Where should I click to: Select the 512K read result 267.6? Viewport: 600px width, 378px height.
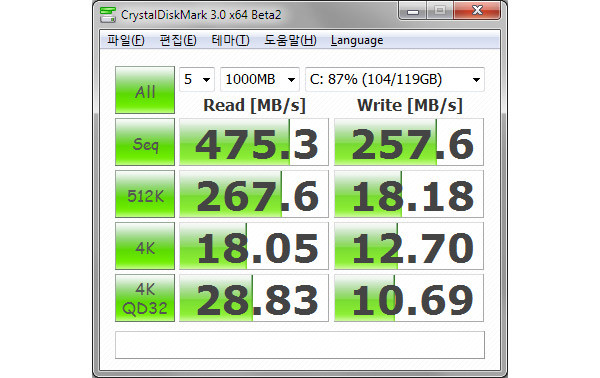(254, 194)
